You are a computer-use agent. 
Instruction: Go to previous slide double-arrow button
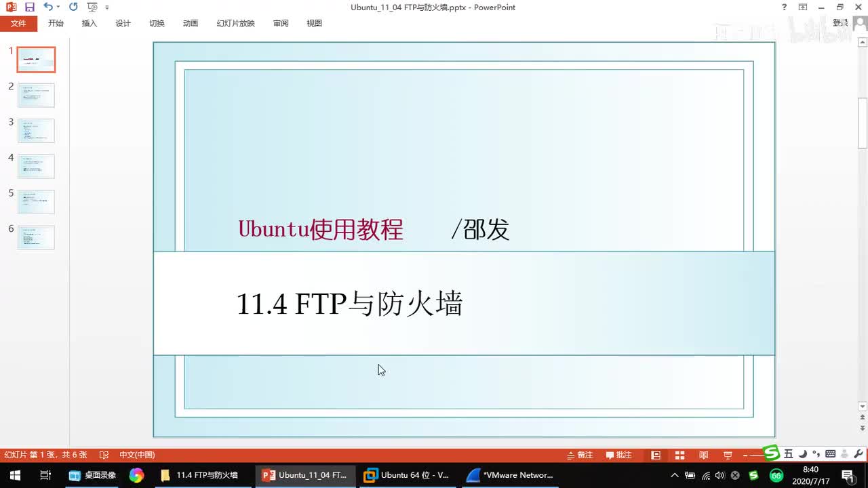pyautogui.click(x=863, y=418)
